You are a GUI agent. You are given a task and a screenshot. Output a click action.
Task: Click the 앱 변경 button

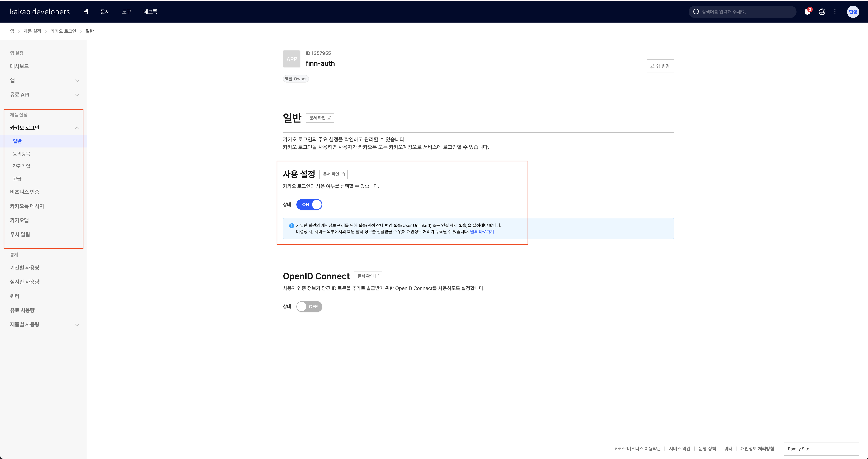pos(660,66)
